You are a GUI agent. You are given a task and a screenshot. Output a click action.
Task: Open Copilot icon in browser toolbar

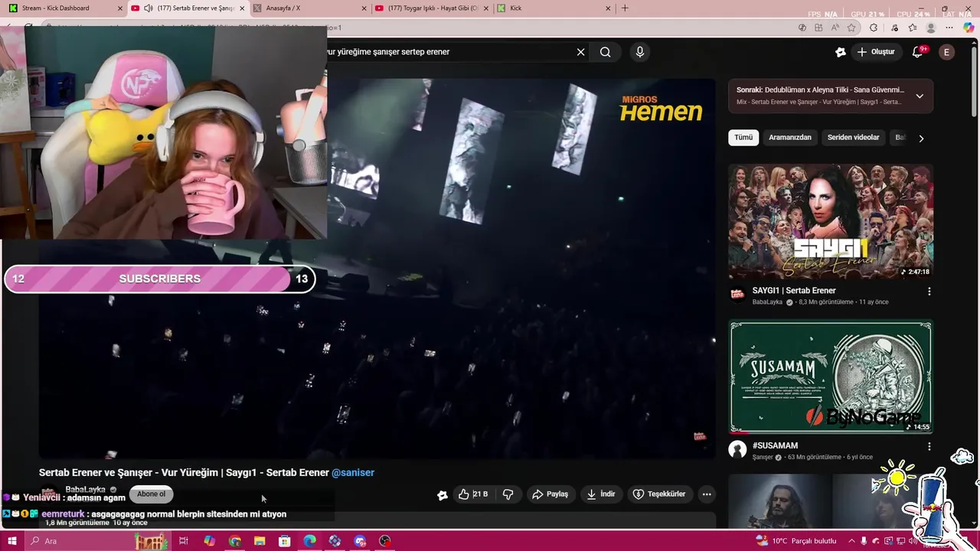coord(968,28)
